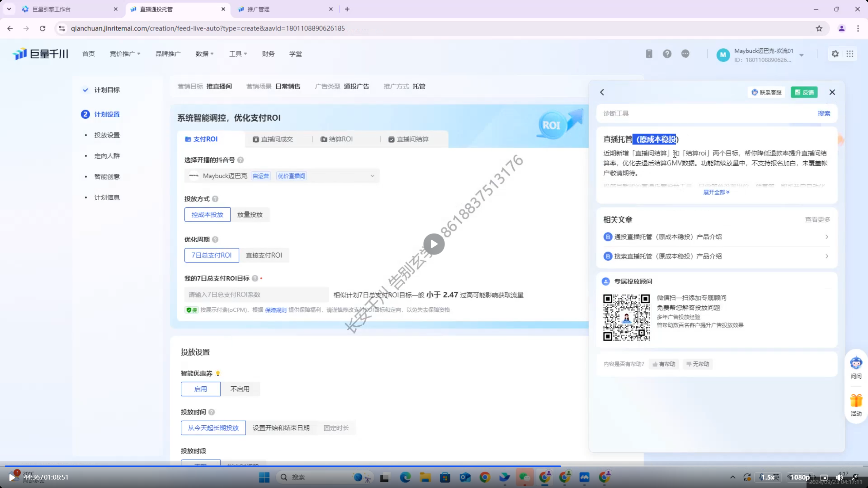Click the mobile phone icon in top bar
Viewport: 868px width, 488px height.
tap(649, 54)
